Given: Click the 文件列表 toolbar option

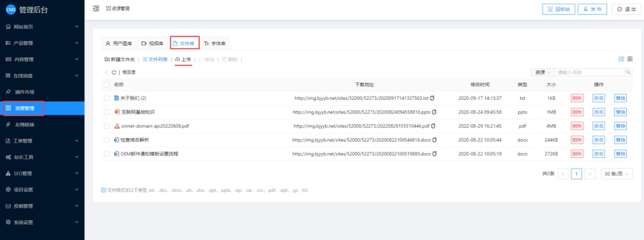Looking at the screenshot, I should click(155, 59).
